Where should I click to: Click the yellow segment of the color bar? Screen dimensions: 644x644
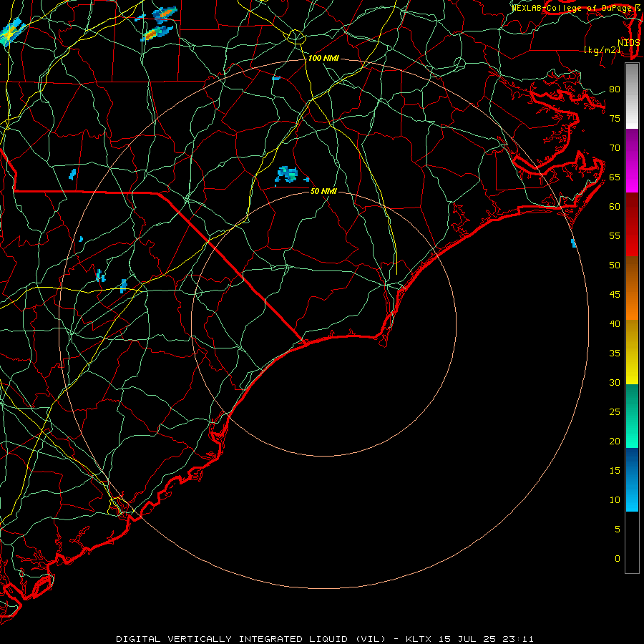coord(632,352)
